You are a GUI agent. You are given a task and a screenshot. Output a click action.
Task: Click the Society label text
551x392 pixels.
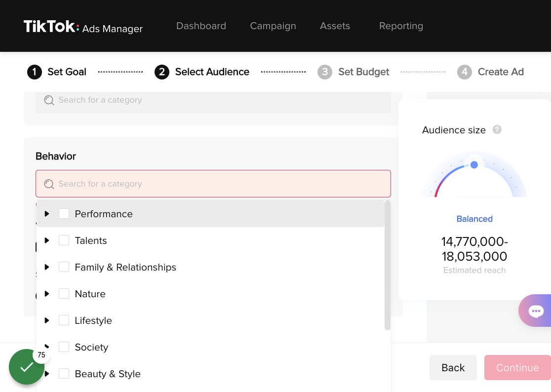pos(91,348)
